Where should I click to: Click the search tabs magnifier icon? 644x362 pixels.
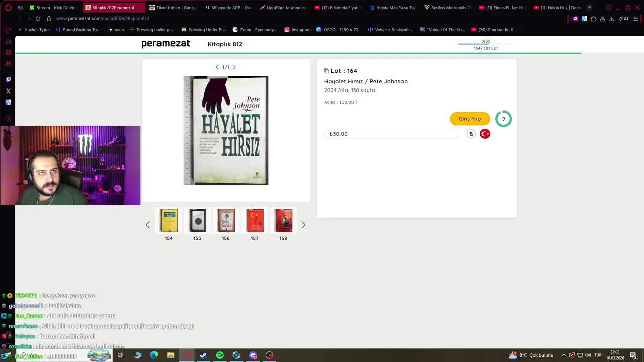coord(608,8)
